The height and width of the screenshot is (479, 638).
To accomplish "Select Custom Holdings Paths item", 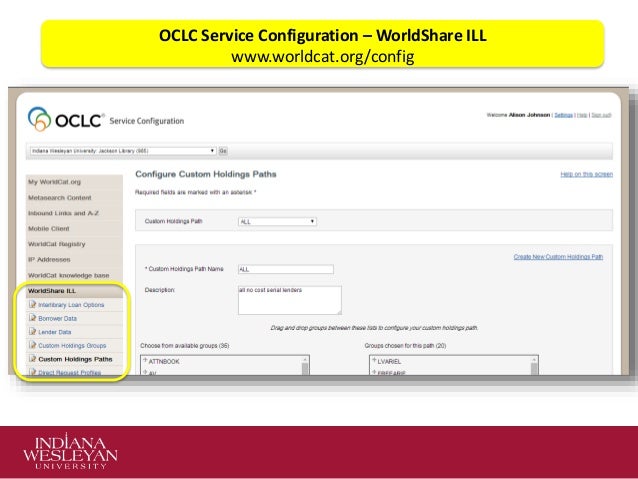I will pyautogui.click(x=75, y=359).
